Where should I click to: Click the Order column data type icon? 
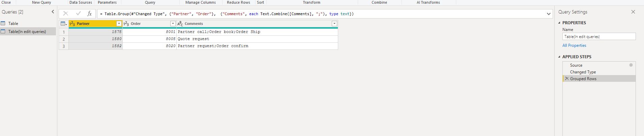(126, 24)
